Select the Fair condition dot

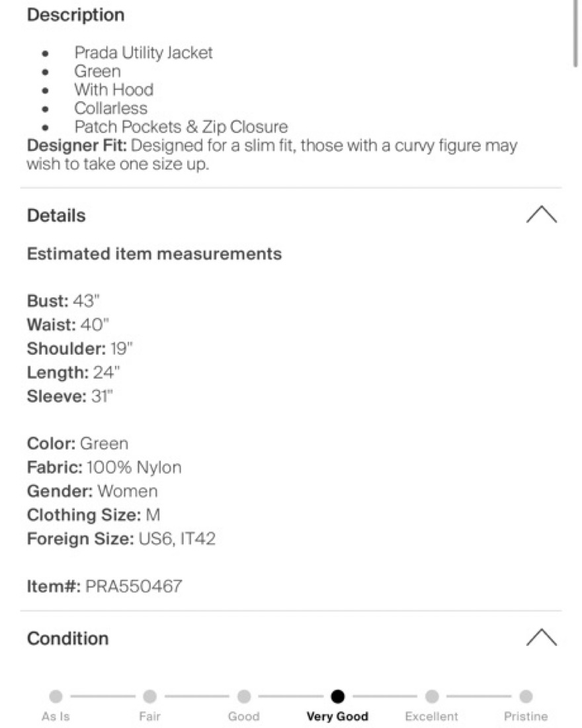click(150, 696)
